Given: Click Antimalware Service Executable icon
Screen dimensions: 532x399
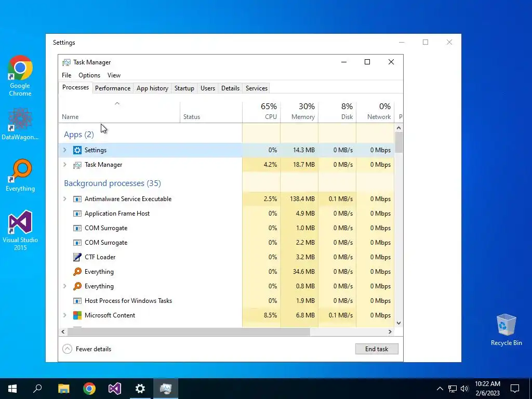Looking at the screenshot, I should [x=77, y=199].
